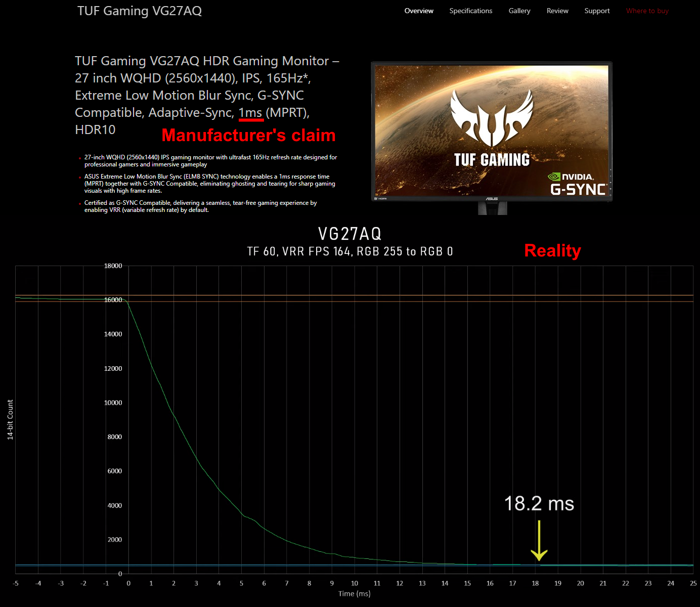Click the y-axis value 14000
This screenshot has height=607, width=700.
coord(113,334)
